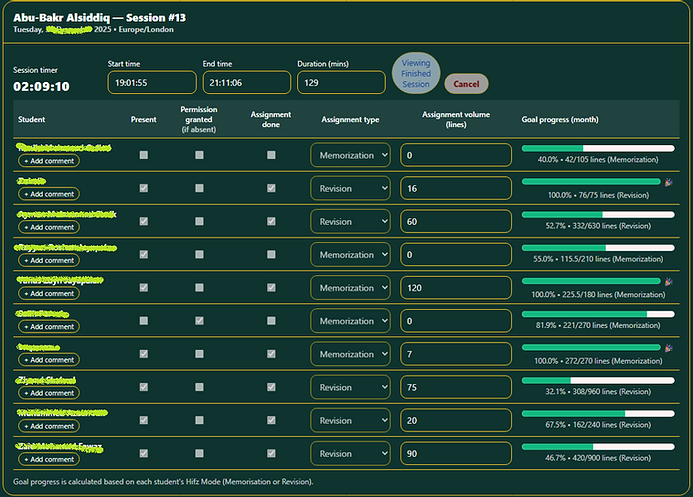Open Revision dropdown in the 90-line row
Image resolution: width=693 pixels, height=497 pixels.
coord(350,454)
